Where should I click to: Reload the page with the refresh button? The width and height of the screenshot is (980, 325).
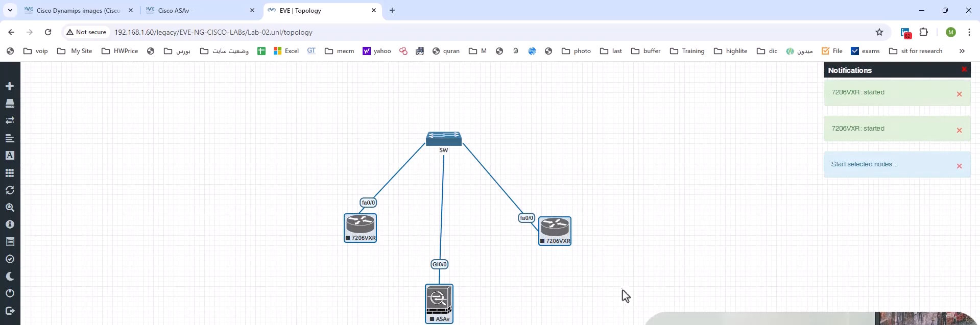click(x=48, y=32)
